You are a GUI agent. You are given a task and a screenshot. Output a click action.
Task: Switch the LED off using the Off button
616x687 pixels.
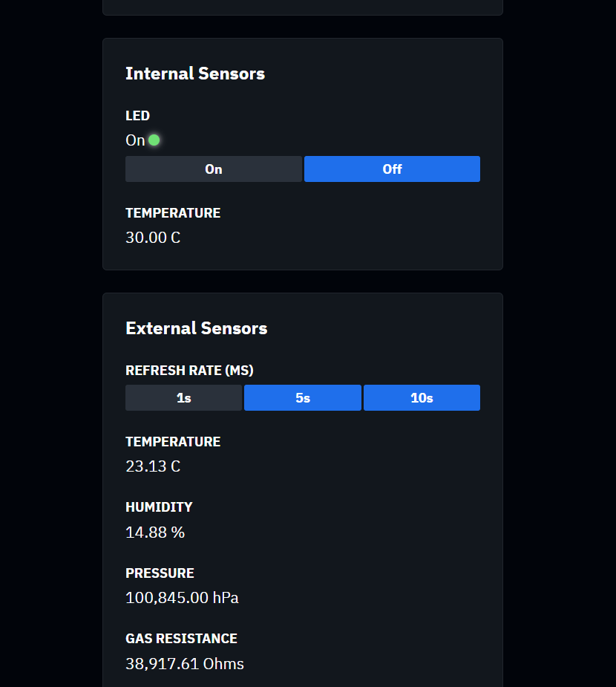coord(392,169)
